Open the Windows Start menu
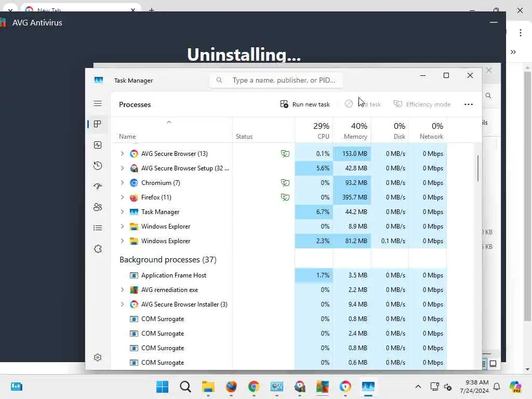 pyautogui.click(x=162, y=387)
